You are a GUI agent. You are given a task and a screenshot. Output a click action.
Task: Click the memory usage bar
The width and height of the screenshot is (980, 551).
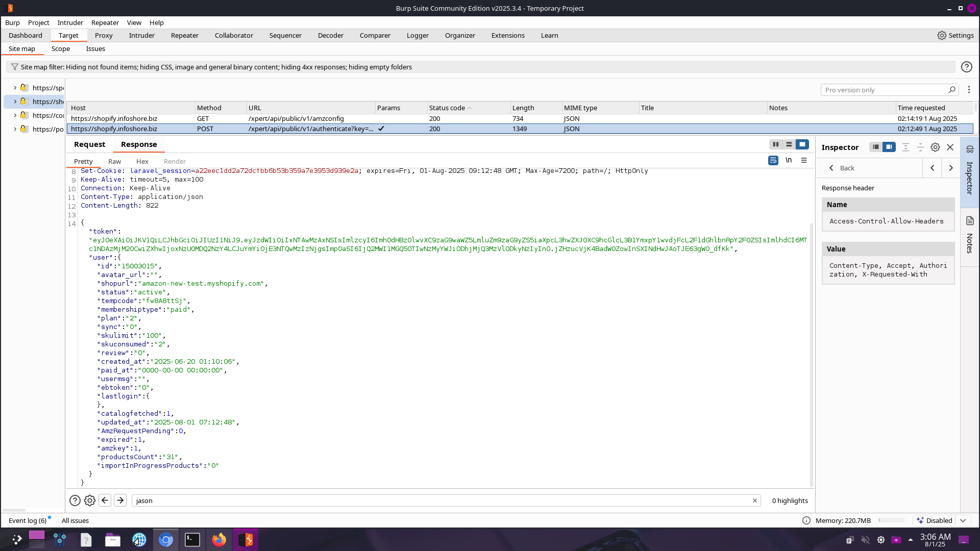pyautogui.click(x=892, y=520)
